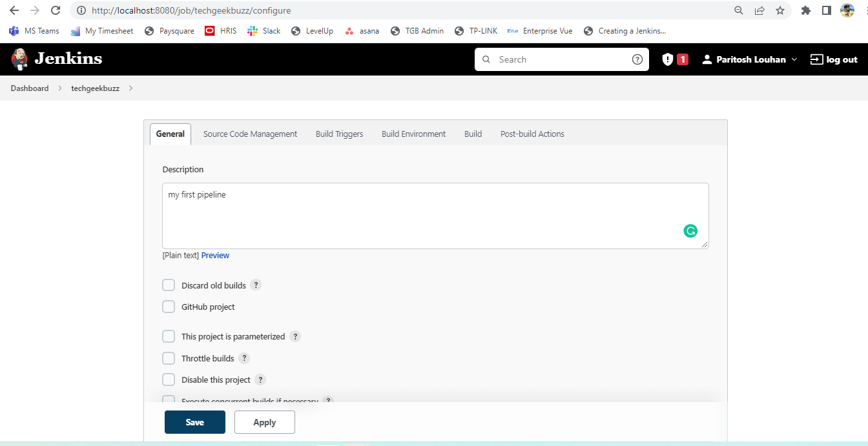Switch to the Source Code Management tab
Viewport: 868px width, 446px height.
point(250,134)
